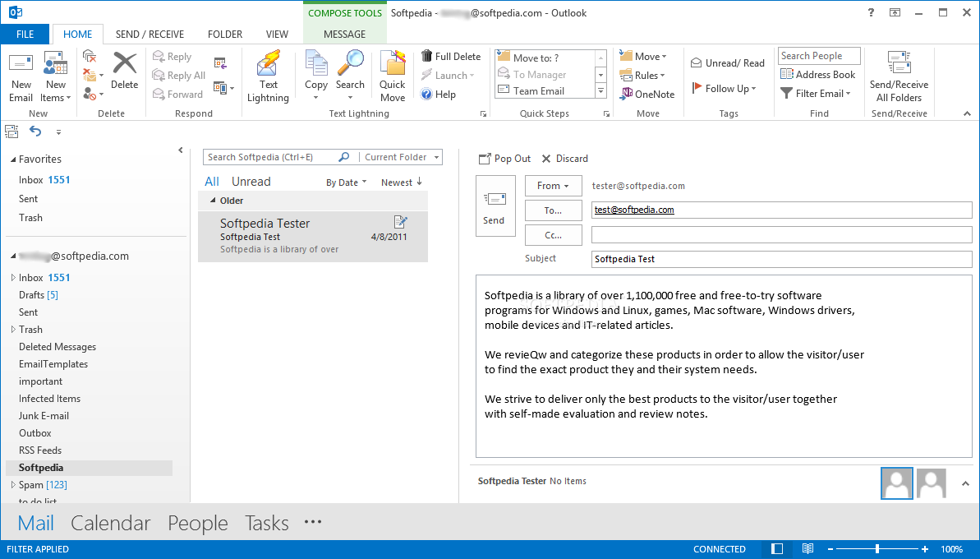980x559 pixels.
Task: Collapse the Older message group
Action: [x=213, y=201]
